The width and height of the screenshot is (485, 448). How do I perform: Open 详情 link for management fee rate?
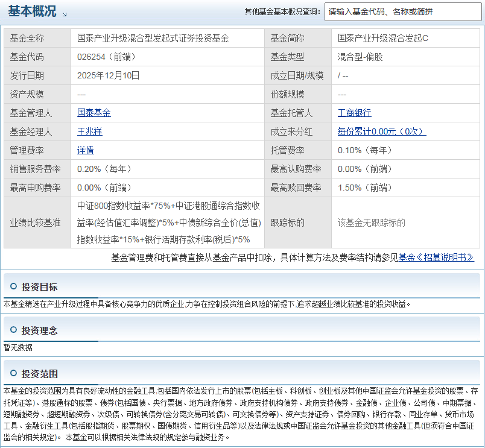86,150
